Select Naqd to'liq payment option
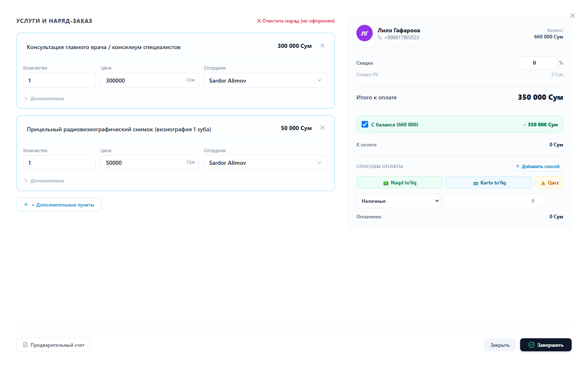This screenshot has height=368, width=588. [x=399, y=182]
